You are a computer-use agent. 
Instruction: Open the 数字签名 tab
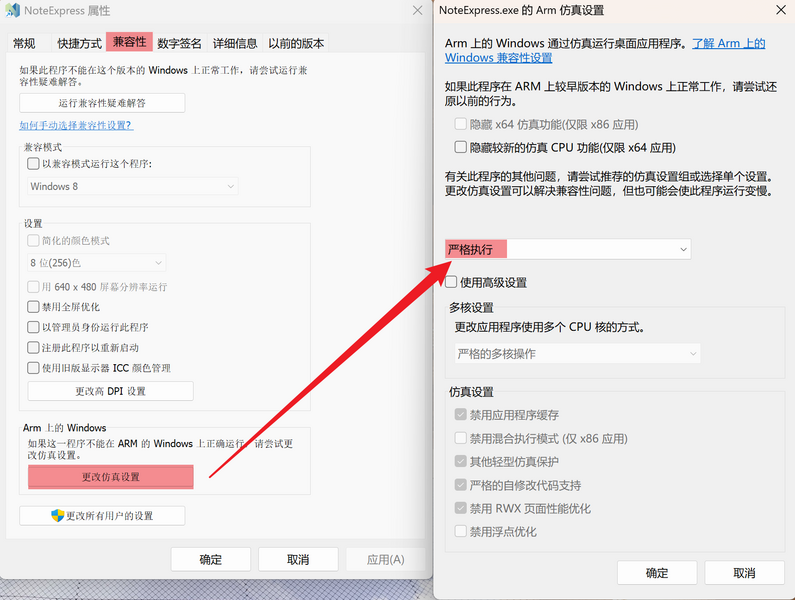pos(179,44)
